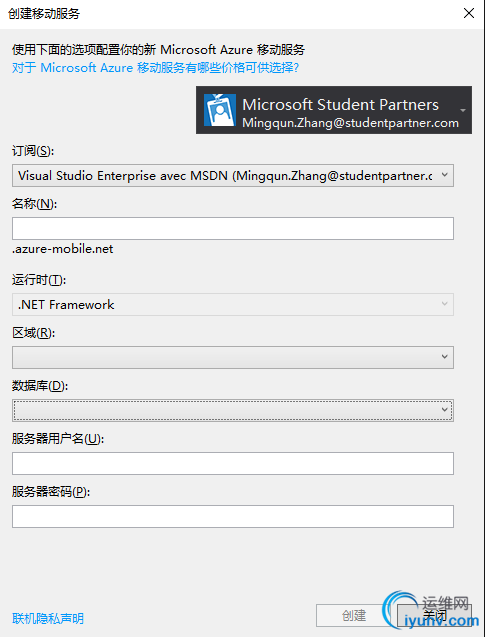Expand the Microsoft Student Partners account switcher arrow
This screenshot has width=485, height=637.
[x=462, y=110]
